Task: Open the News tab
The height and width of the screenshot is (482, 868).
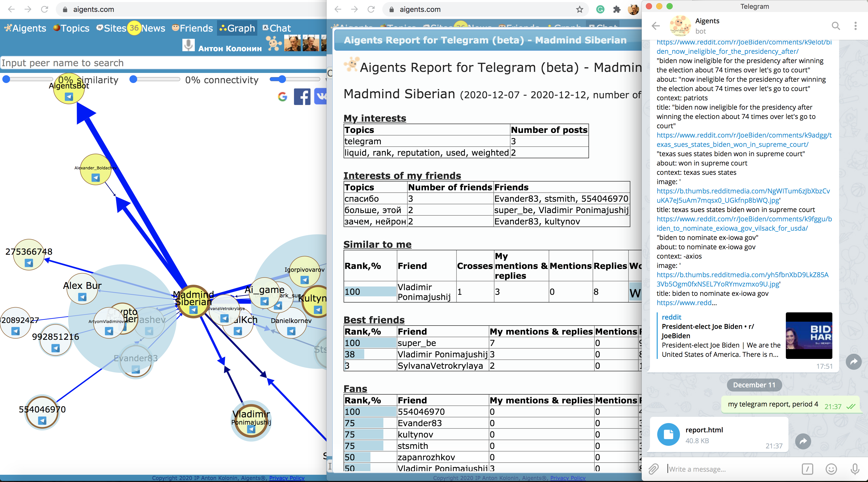Action: point(153,28)
